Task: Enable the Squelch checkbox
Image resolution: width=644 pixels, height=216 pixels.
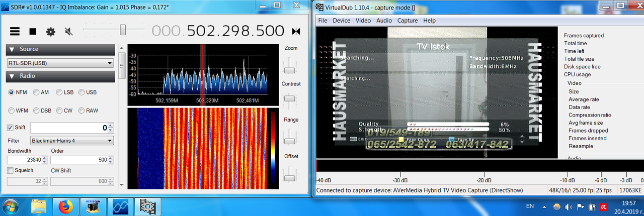Action: [11, 170]
